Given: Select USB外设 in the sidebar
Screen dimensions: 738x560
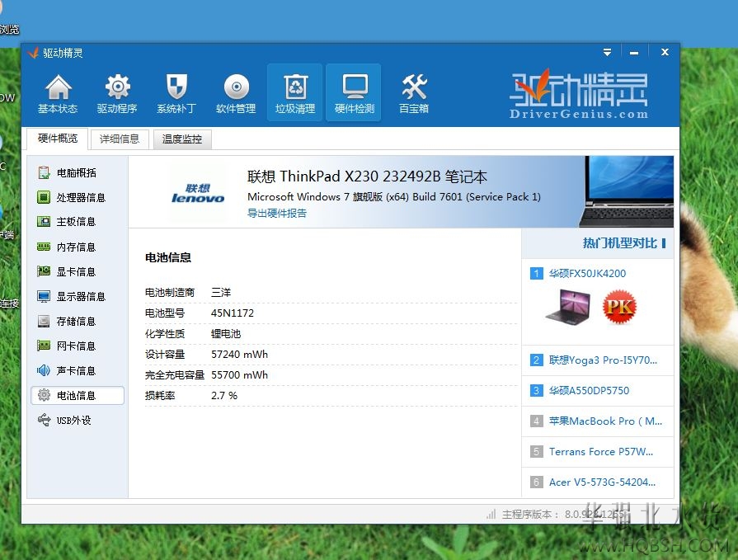Looking at the screenshot, I should [78, 421].
